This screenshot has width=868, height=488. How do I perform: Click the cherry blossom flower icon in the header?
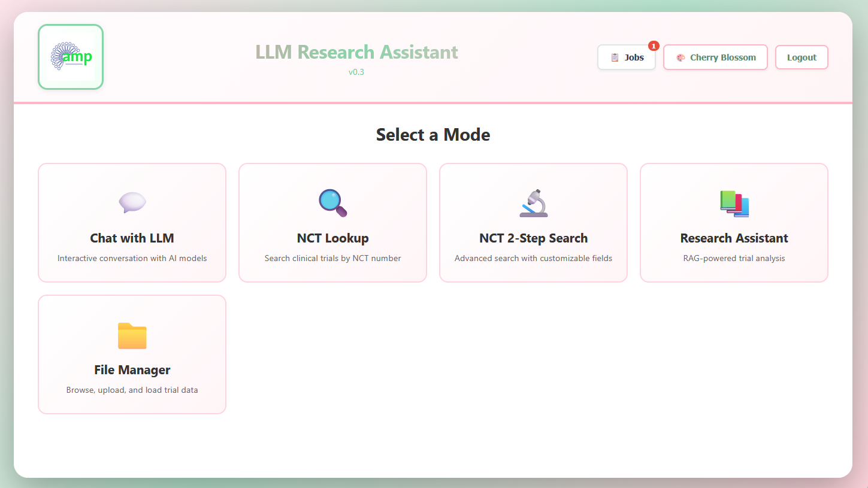point(681,57)
